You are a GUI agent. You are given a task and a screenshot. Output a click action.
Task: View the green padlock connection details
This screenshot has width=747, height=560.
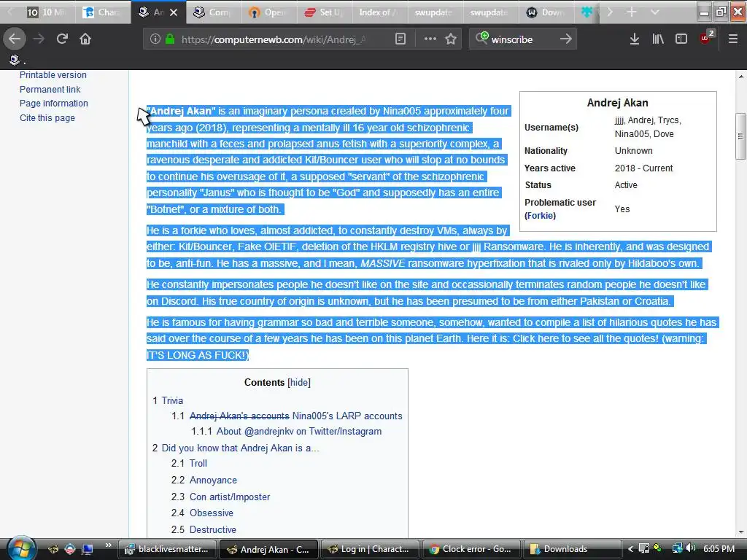(x=169, y=39)
